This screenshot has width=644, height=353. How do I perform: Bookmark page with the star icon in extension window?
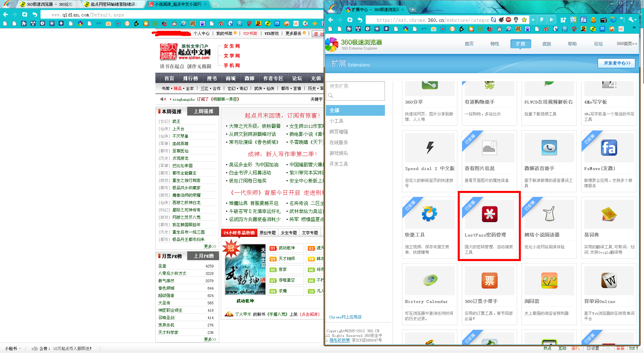point(524,20)
